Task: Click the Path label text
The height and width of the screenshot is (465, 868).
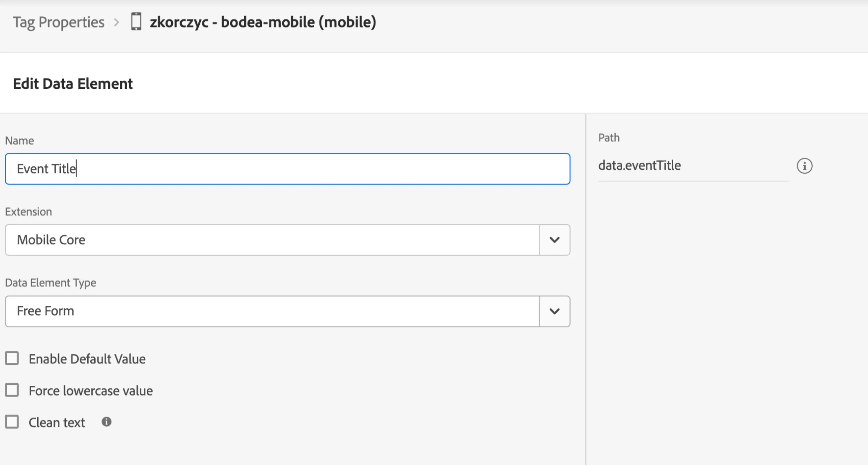Action: pyautogui.click(x=609, y=137)
